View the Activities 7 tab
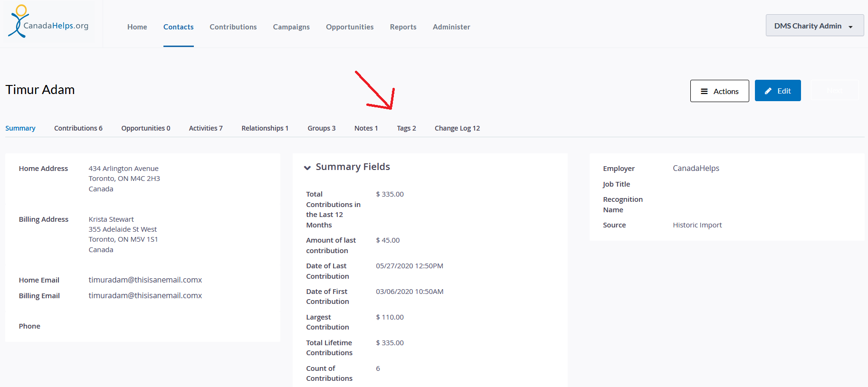The width and height of the screenshot is (868, 387). coord(206,128)
